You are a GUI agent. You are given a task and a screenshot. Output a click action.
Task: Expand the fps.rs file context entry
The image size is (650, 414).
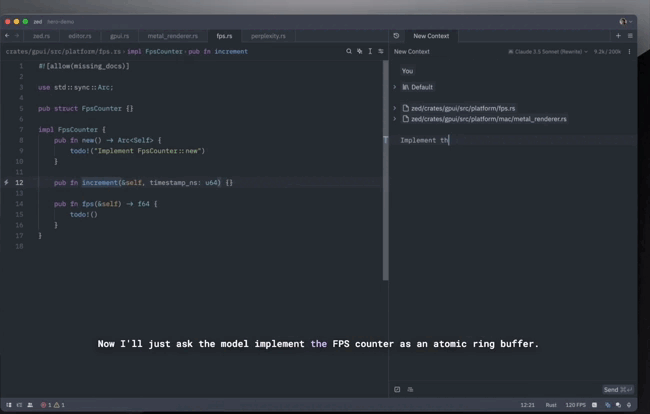[x=395, y=108]
